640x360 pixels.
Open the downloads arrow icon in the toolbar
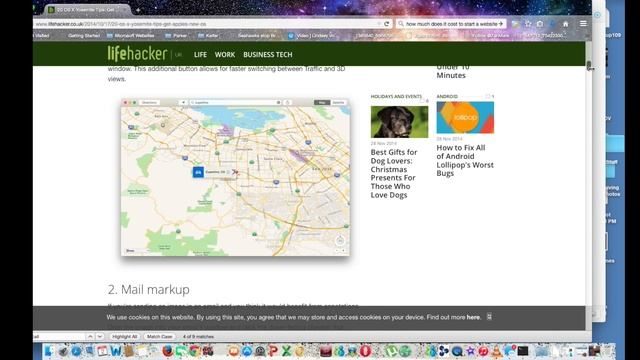pos(553,24)
